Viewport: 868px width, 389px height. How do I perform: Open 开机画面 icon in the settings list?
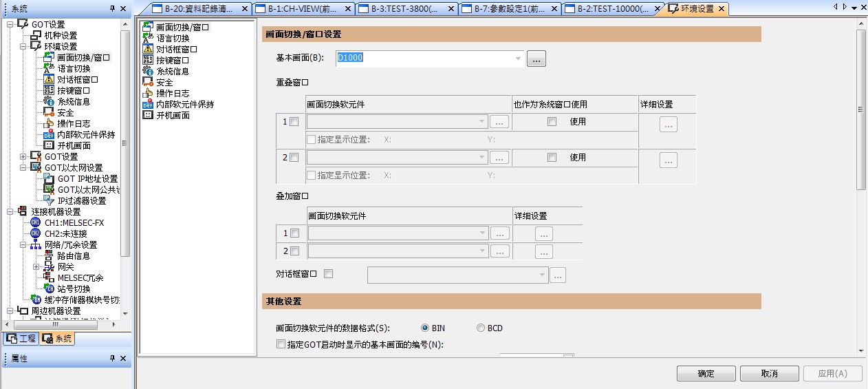[147, 116]
